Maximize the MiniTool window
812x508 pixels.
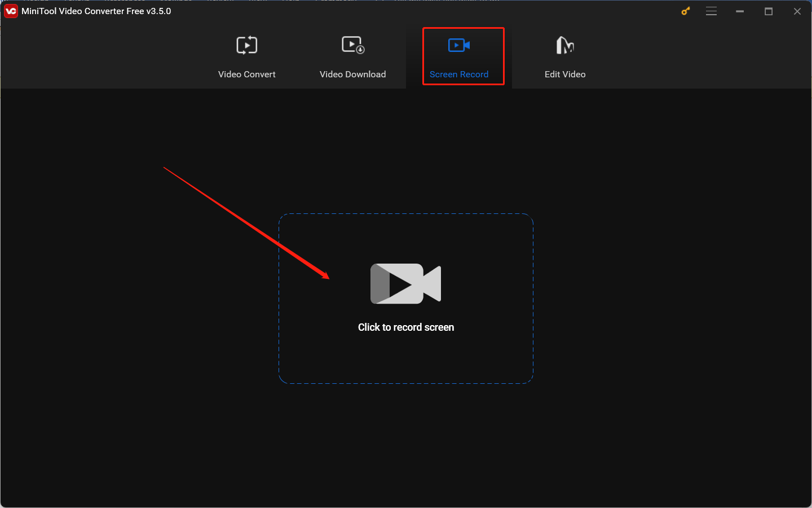[x=769, y=11]
